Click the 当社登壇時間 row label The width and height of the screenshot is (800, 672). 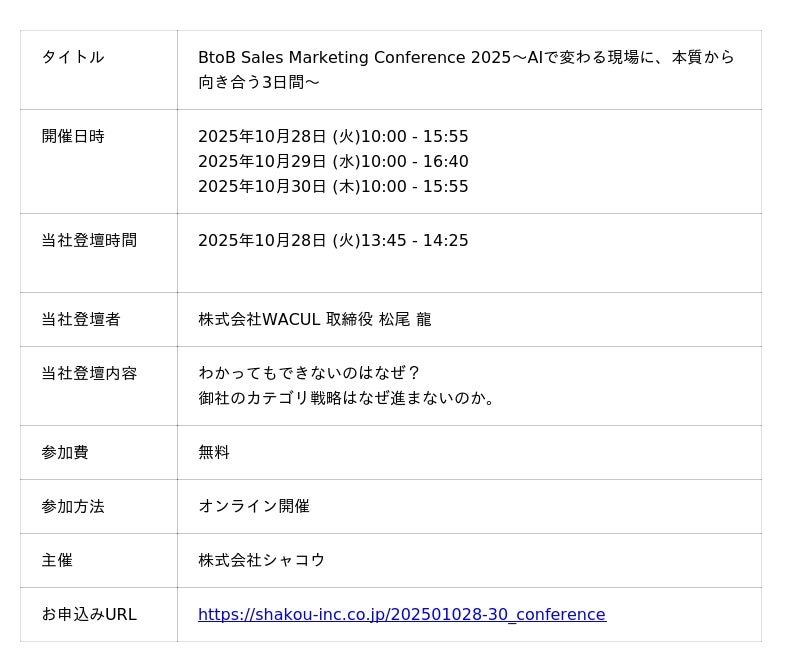coord(89,240)
